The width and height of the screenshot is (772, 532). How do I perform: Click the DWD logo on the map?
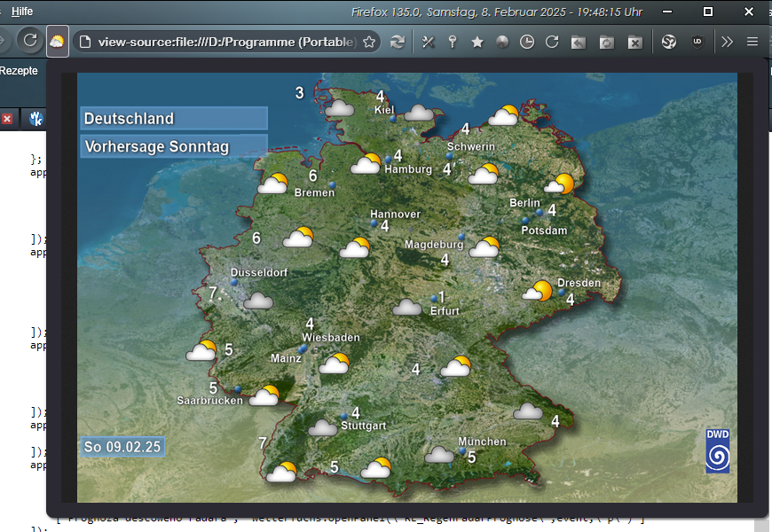click(x=718, y=450)
